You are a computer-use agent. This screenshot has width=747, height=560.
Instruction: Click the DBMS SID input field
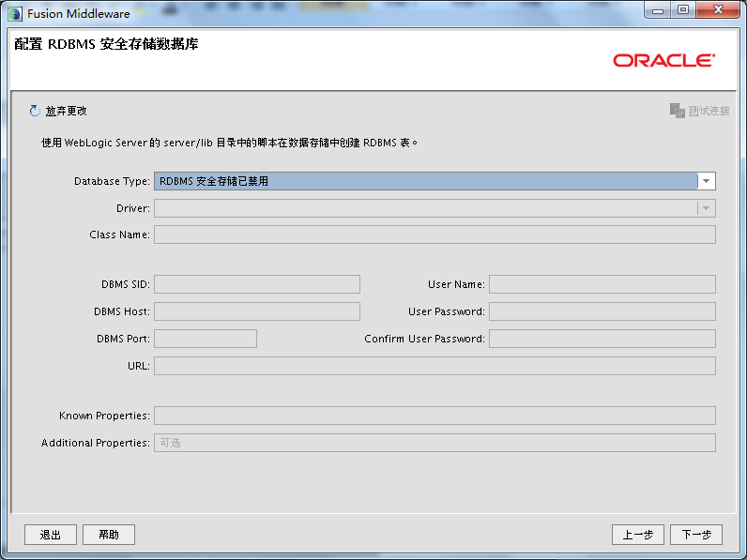point(257,284)
